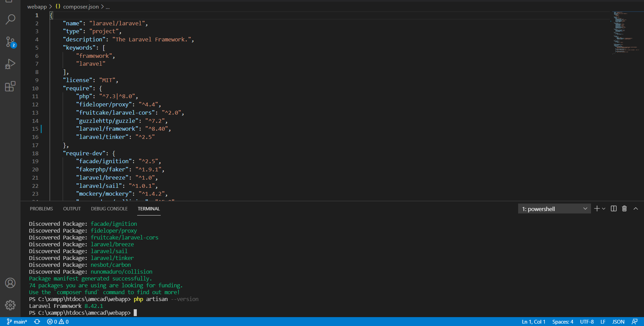Viewport: 644px width, 326px height.
Task: Open the Extensions view
Action: pos(10,86)
